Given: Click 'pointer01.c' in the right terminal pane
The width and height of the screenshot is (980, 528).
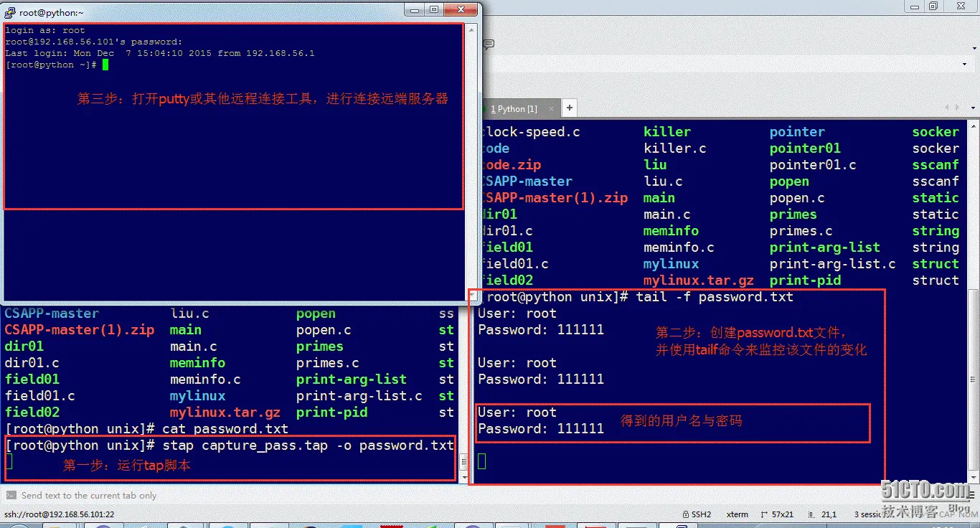Looking at the screenshot, I should 813,165.
